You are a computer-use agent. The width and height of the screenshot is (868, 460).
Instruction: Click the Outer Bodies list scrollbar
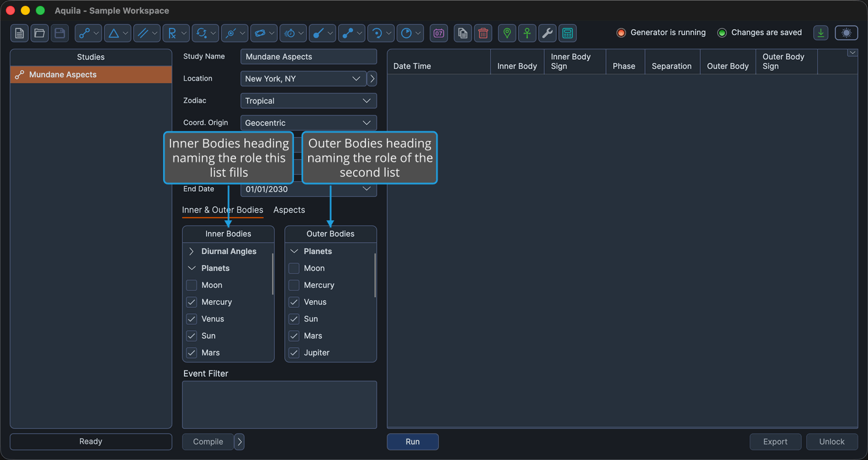tap(375, 275)
